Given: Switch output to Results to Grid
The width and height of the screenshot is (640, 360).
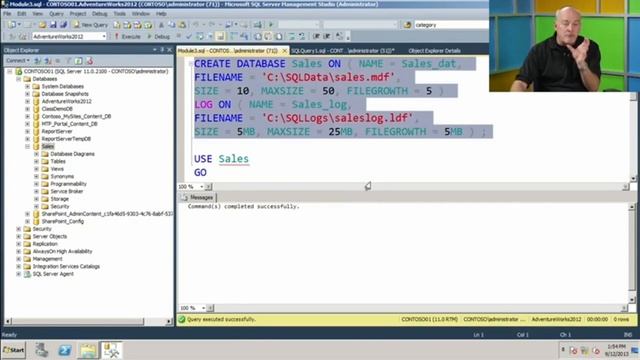Looking at the screenshot, I should (268, 36).
